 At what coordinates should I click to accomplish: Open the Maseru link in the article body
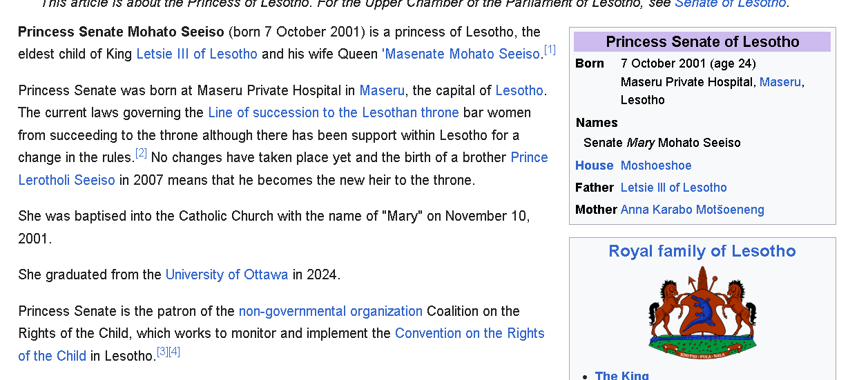pyautogui.click(x=382, y=90)
